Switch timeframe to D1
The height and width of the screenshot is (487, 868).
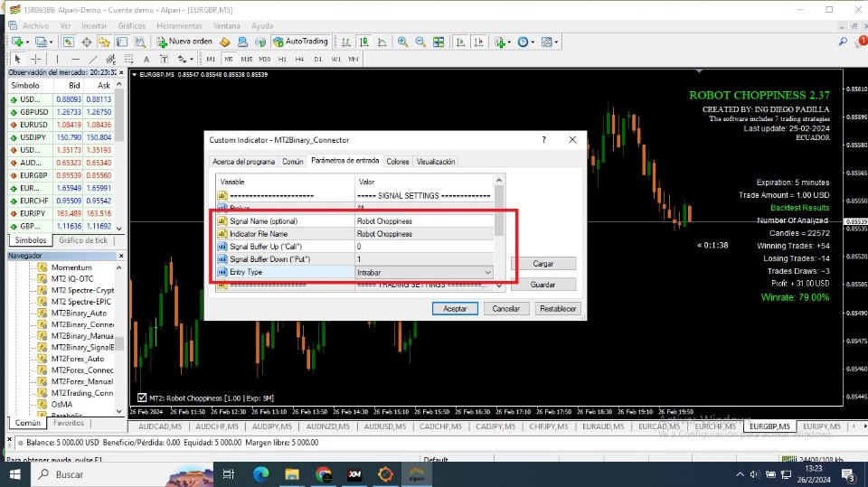(317, 59)
